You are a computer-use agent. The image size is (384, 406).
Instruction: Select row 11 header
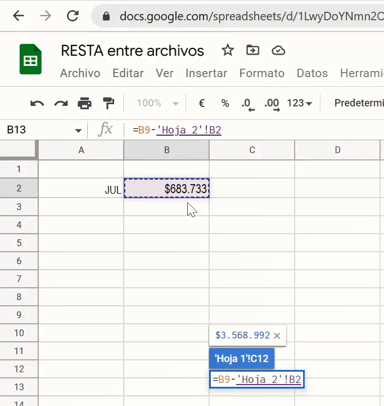click(19, 351)
